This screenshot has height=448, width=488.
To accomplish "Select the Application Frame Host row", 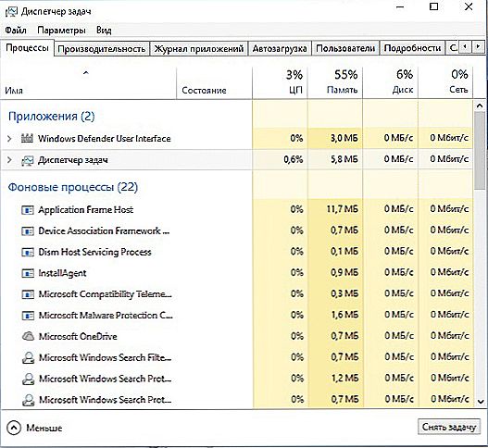I will tap(236, 210).
